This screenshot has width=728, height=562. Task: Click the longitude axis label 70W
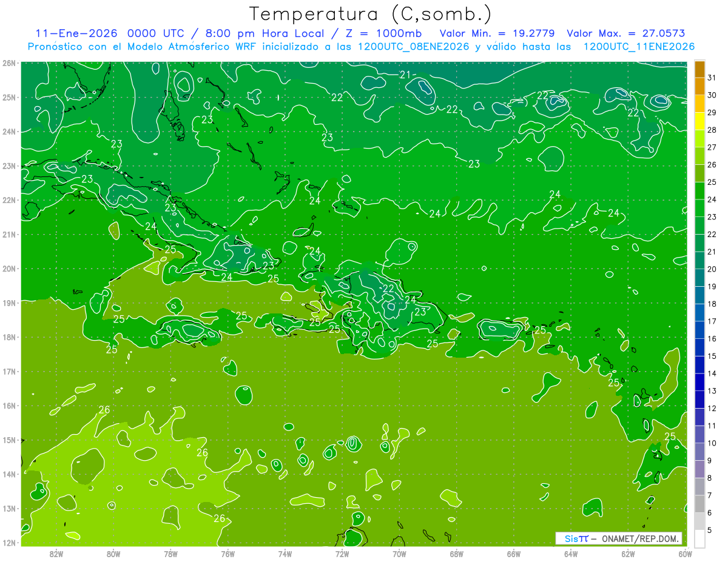[399, 553]
